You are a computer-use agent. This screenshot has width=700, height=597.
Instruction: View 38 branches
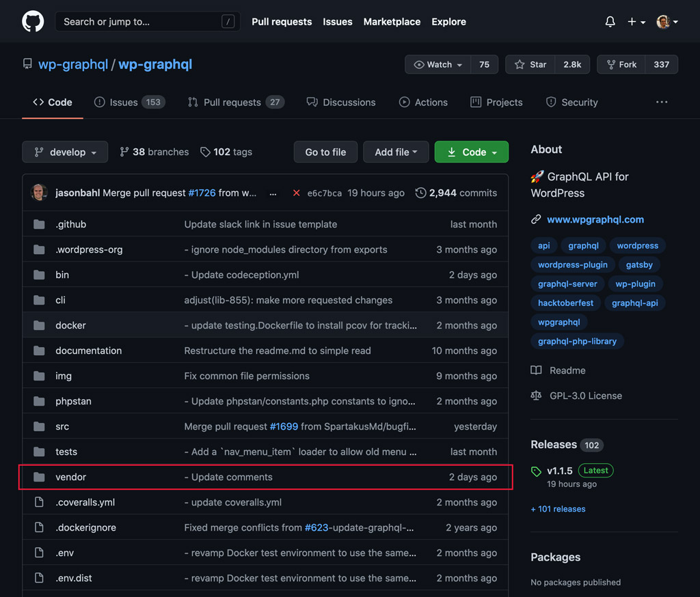[154, 152]
